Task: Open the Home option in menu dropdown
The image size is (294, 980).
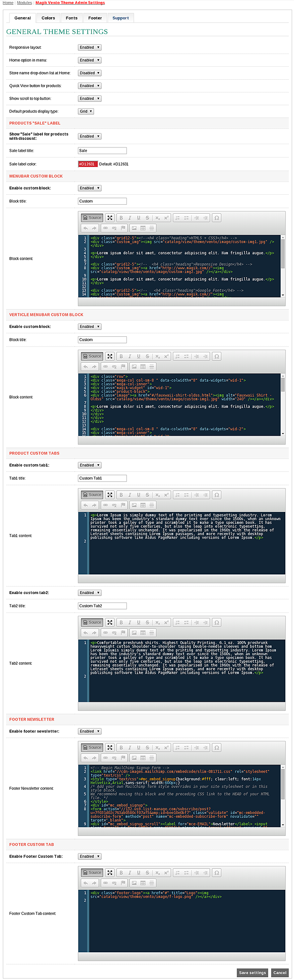Action: click(90, 60)
